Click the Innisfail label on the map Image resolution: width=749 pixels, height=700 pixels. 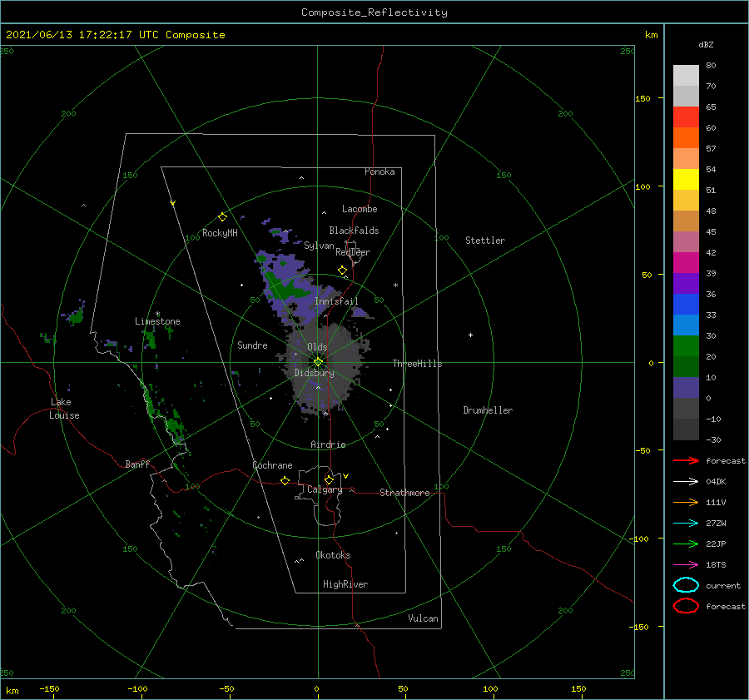pyautogui.click(x=336, y=301)
